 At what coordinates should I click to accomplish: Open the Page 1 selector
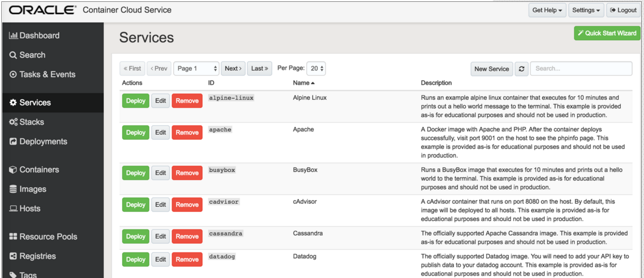196,68
